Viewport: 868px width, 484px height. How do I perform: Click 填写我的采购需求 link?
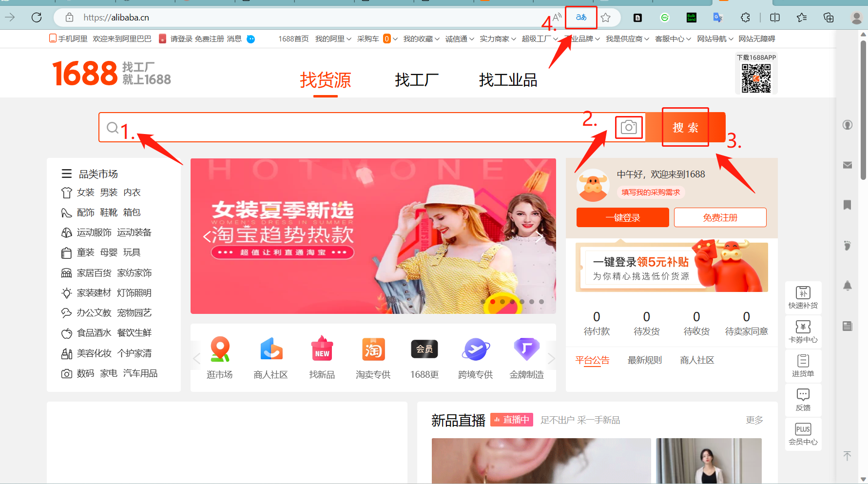651,193
